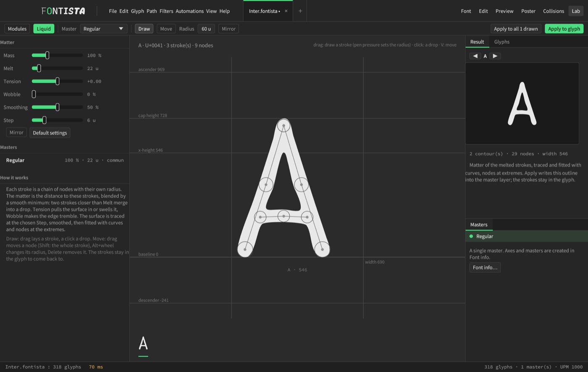Toggle Mirror under Matter sliders

tap(16, 132)
